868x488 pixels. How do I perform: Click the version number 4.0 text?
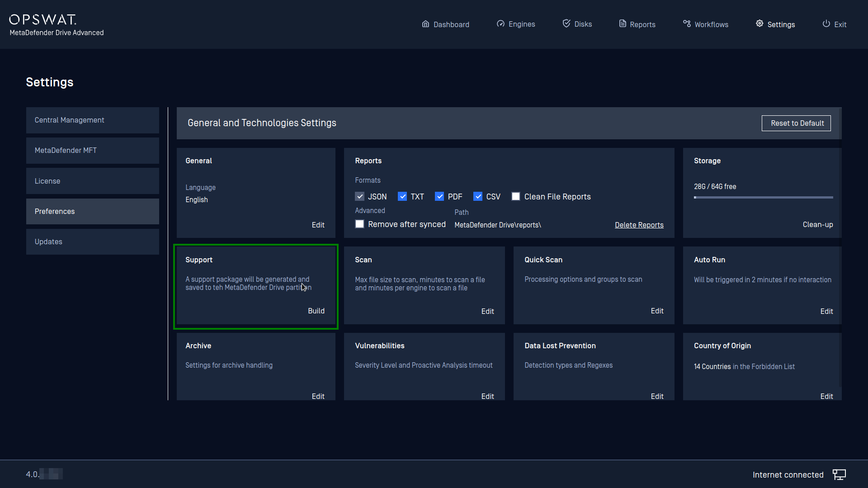tap(32, 474)
